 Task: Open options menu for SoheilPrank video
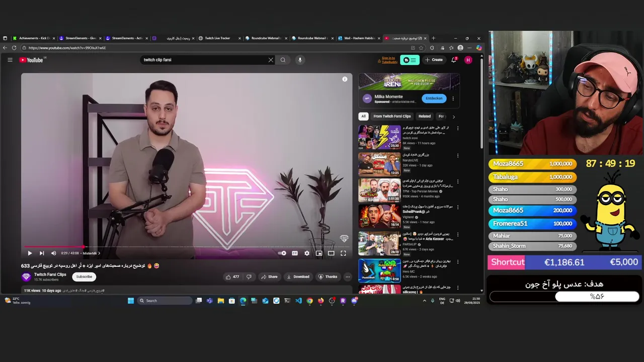[x=457, y=207]
